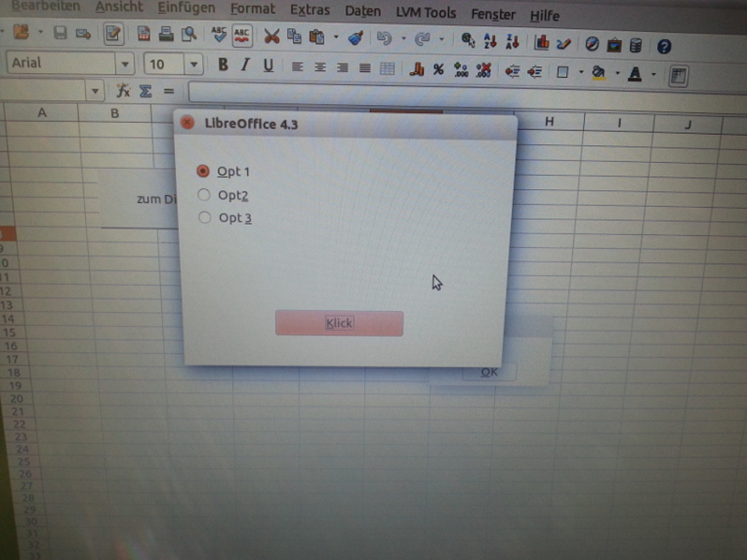Select the Clone Formatting paintbrush
The height and width of the screenshot is (560, 747).
[x=356, y=37]
